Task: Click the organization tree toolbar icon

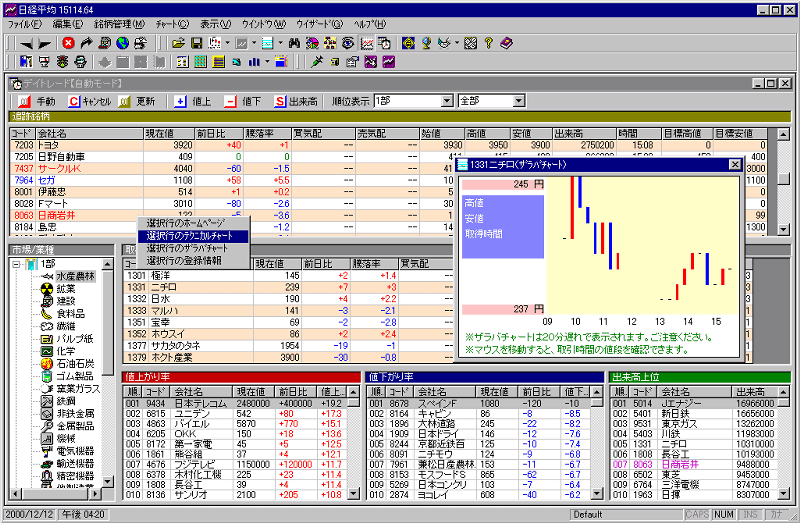Action: tap(330, 43)
